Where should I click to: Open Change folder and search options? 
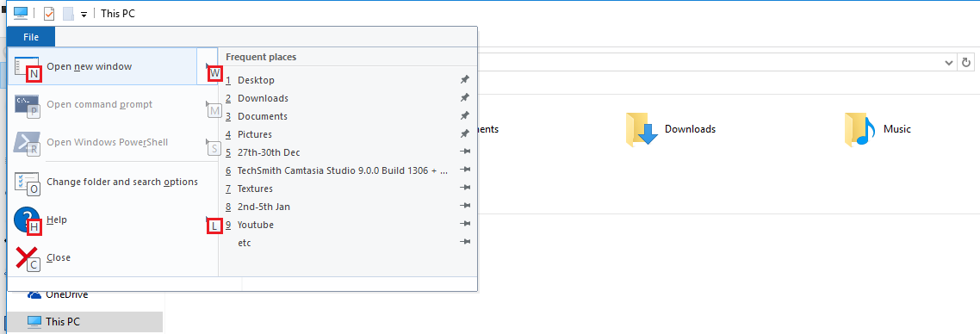(113, 182)
